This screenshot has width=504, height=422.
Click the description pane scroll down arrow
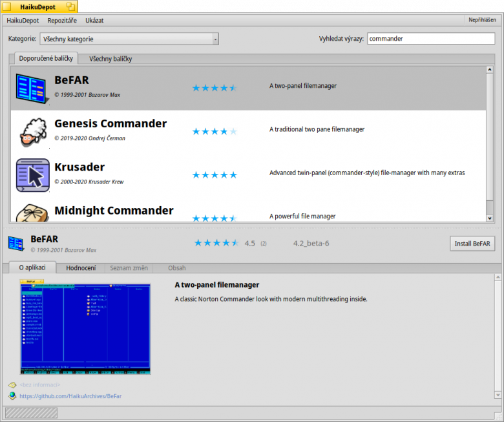tap(498, 395)
